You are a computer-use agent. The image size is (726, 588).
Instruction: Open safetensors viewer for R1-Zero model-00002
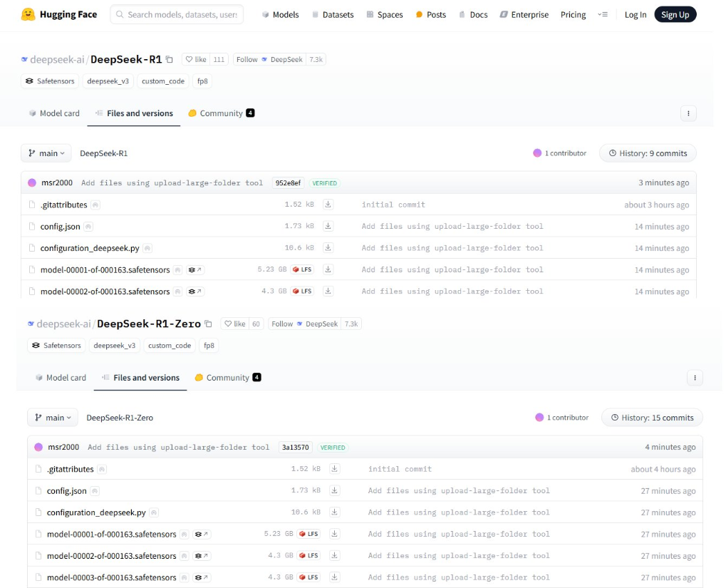202,555
